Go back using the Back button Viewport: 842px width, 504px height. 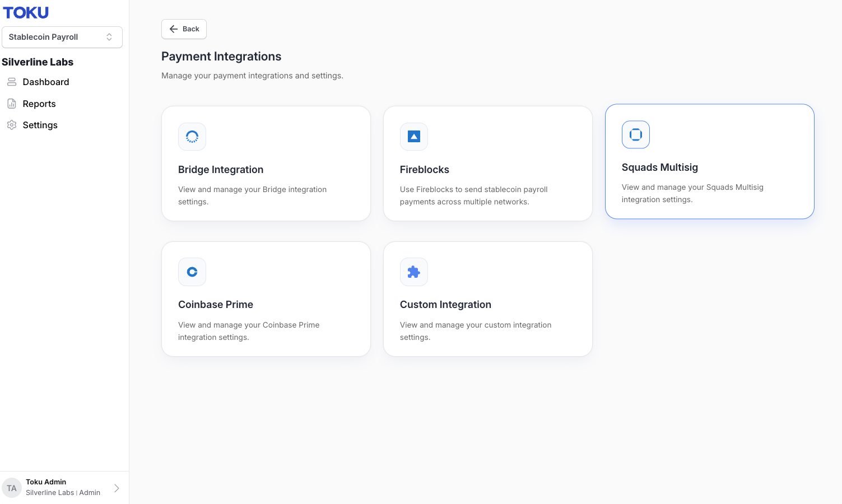pos(184,29)
